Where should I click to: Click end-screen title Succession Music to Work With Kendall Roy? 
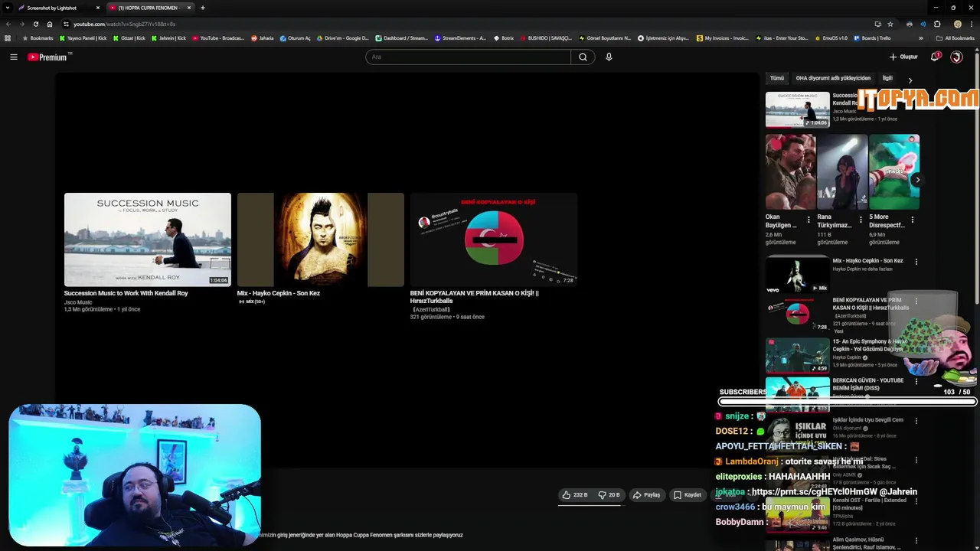click(x=126, y=293)
